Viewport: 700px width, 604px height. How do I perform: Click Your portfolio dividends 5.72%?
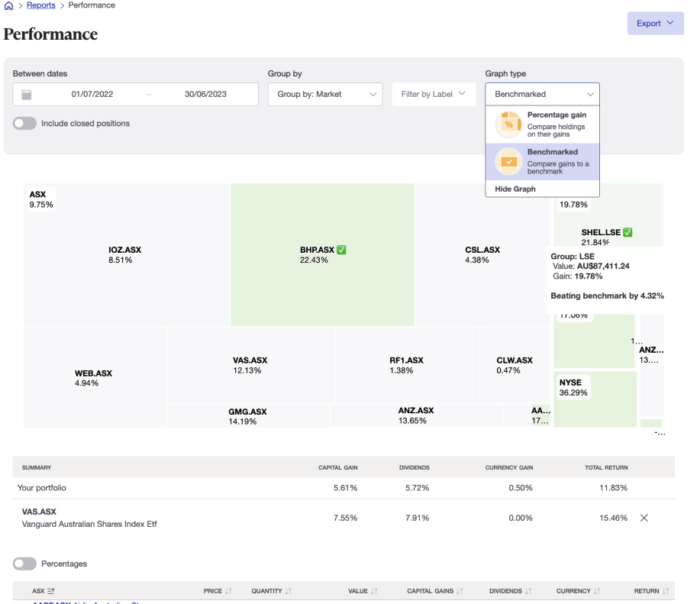coord(417,488)
